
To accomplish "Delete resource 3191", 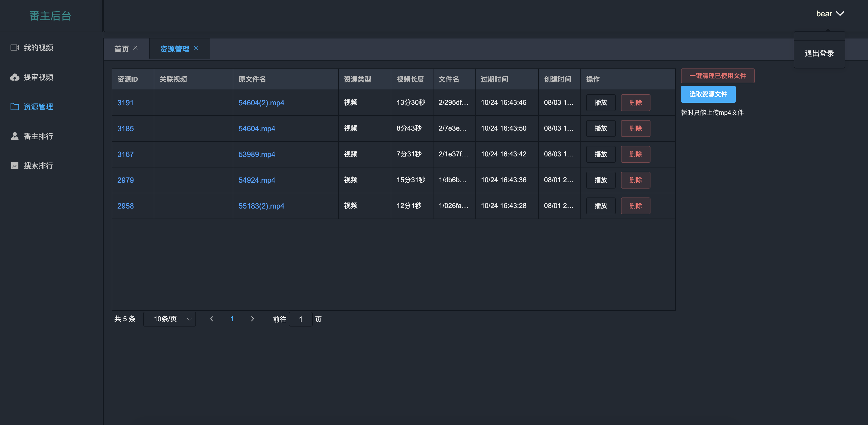I will pos(635,102).
